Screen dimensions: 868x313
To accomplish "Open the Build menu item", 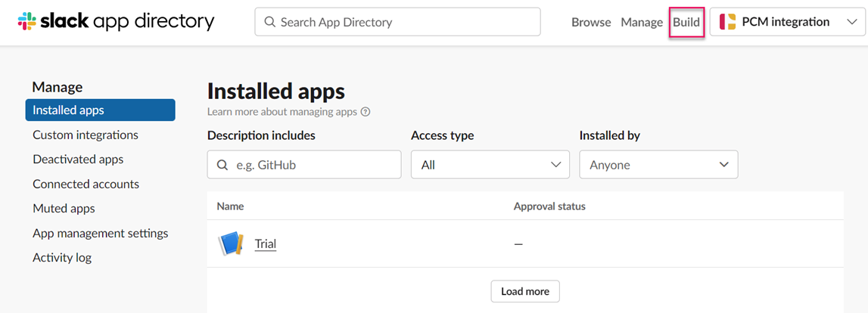I will pyautogui.click(x=686, y=22).
